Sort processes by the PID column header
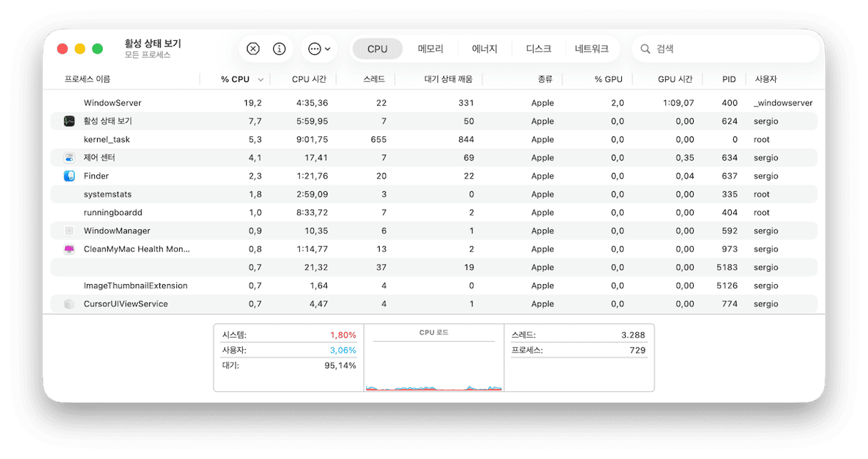Image resolution: width=868 pixels, height=459 pixels. click(727, 79)
